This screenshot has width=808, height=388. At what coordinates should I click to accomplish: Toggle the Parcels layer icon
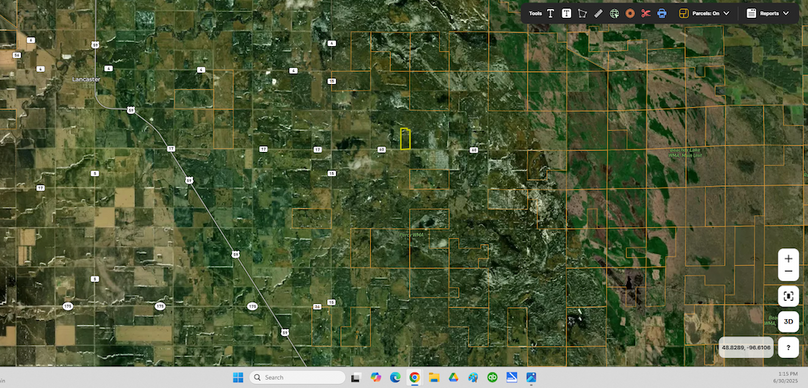684,13
